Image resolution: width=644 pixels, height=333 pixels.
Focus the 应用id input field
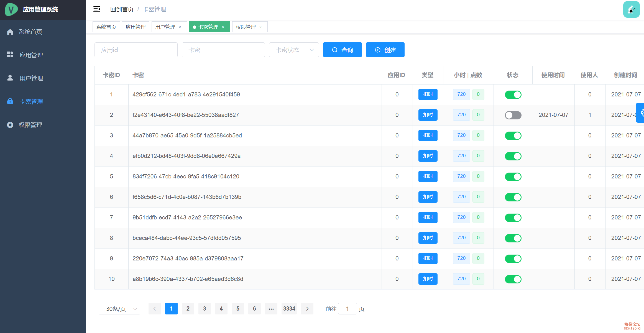pos(136,50)
